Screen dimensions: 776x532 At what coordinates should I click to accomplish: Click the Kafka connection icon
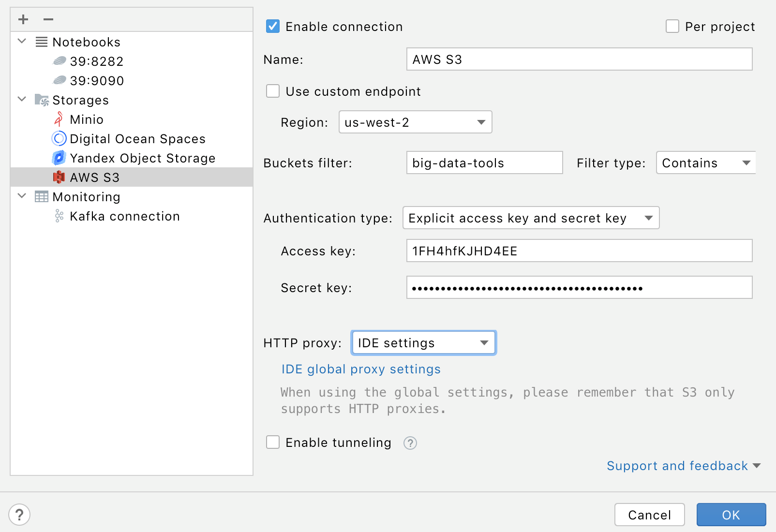click(x=59, y=216)
